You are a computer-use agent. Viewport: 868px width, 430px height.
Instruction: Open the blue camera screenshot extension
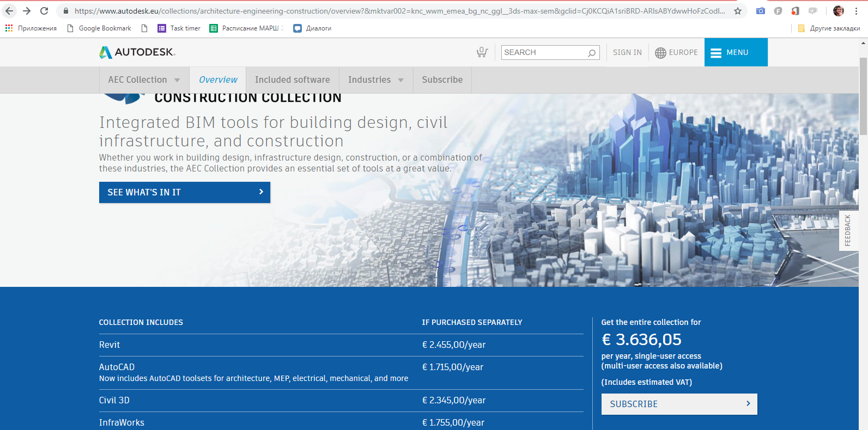(761, 11)
